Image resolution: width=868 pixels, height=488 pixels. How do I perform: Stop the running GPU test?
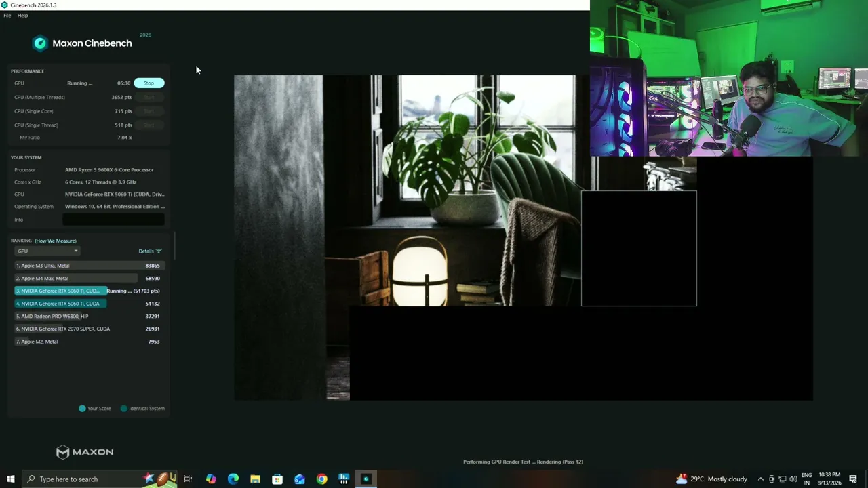pyautogui.click(x=149, y=83)
